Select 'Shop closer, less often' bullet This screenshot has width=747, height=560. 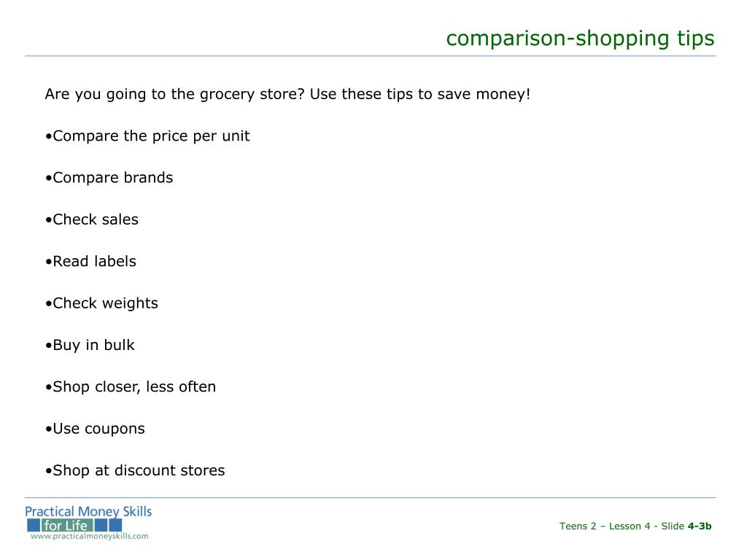[x=131, y=386]
